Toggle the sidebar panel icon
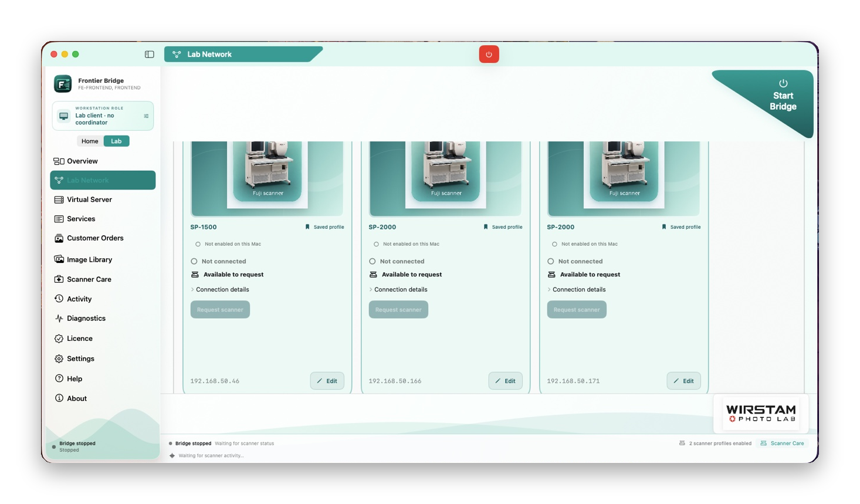The height and width of the screenshot is (504, 860). coord(150,55)
